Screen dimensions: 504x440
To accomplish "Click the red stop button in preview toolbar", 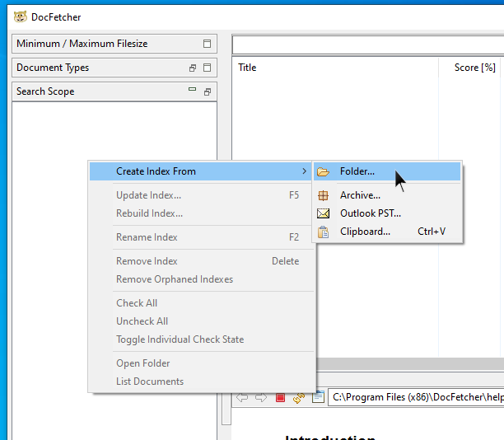I will click(280, 398).
